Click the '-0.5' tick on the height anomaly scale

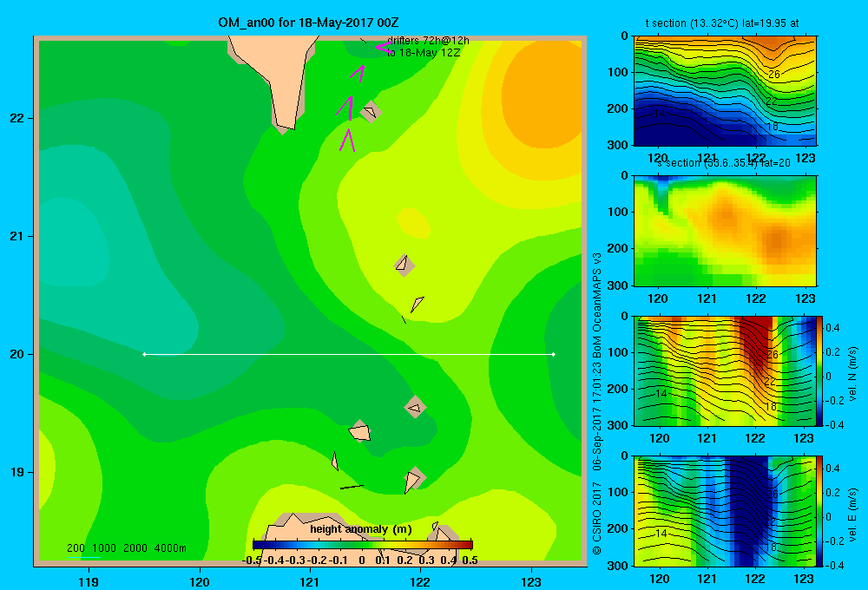coord(252,560)
